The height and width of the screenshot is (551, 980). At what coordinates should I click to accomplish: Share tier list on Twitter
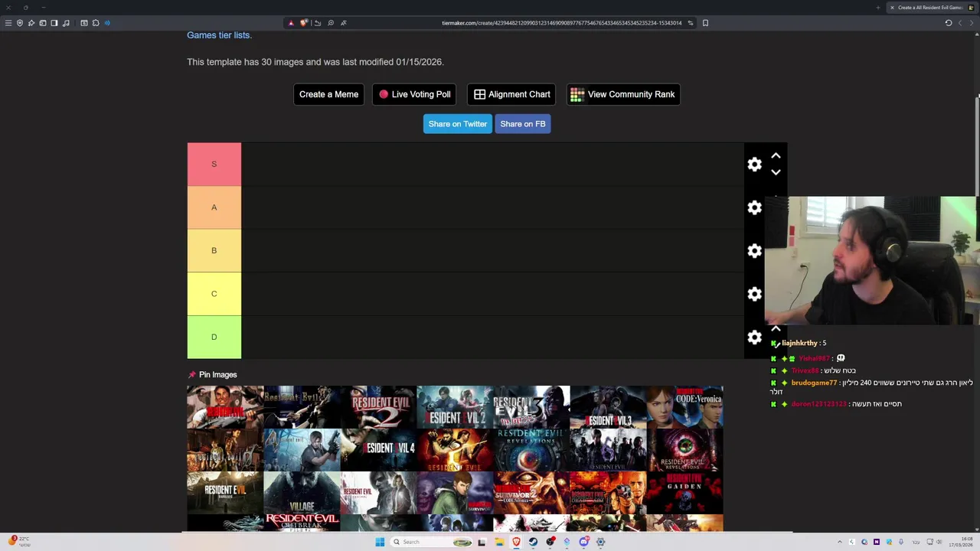[x=457, y=124]
